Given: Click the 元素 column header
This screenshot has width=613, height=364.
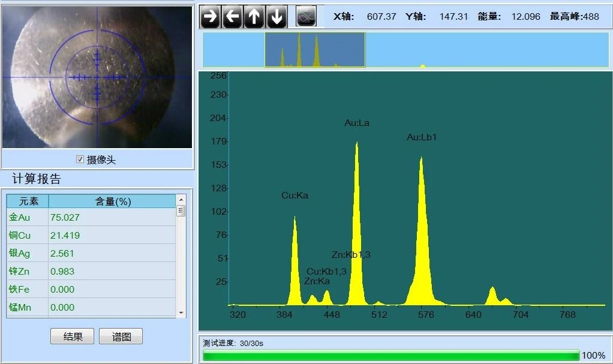Looking at the screenshot, I should pyautogui.click(x=28, y=201).
